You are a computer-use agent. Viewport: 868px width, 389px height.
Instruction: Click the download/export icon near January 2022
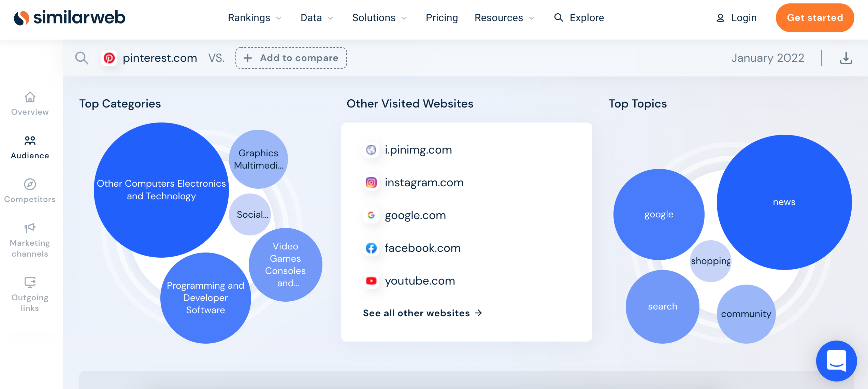point(847,58)
